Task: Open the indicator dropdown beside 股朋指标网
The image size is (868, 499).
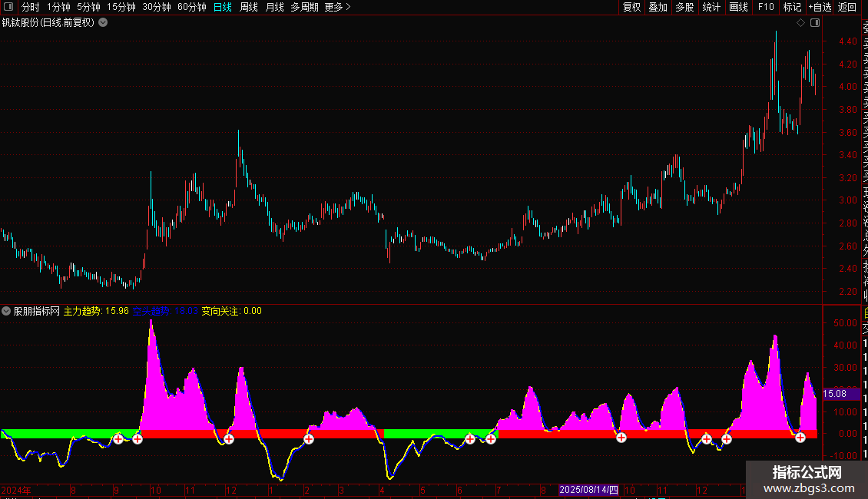Action: (6, 311)
